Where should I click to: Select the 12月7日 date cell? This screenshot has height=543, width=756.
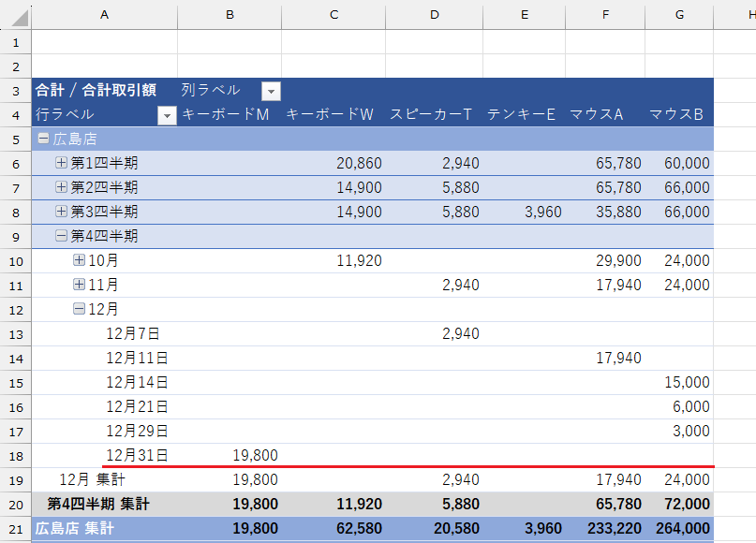(x=133, y=333)
